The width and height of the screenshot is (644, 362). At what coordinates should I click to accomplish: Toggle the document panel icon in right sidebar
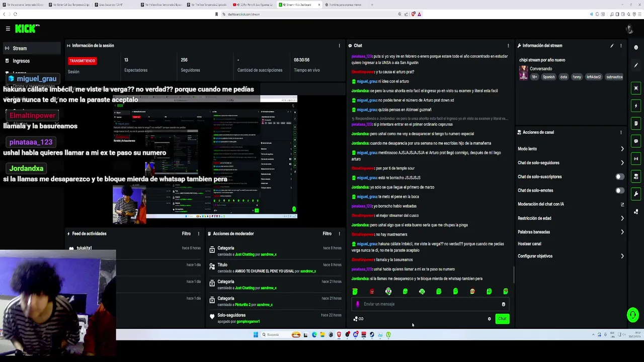click(636, 124)
